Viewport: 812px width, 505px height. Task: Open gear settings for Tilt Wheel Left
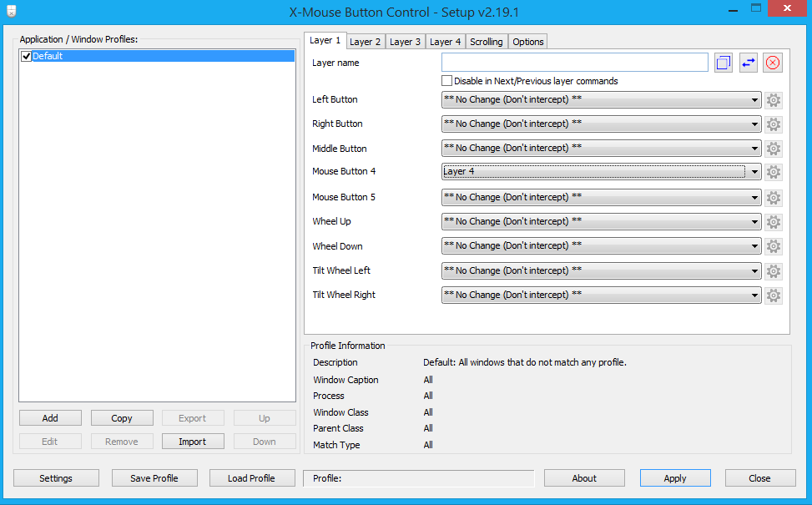(773, 271)
